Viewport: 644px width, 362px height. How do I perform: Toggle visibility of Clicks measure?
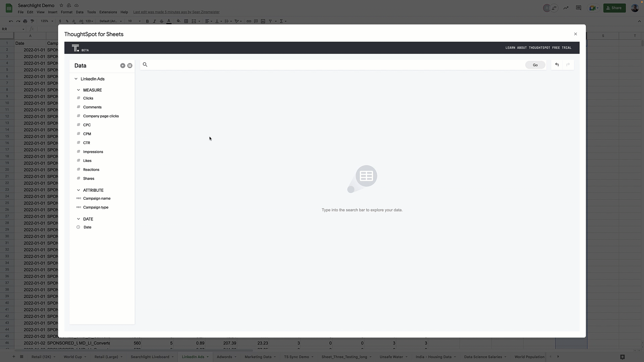(x=88, y=98)
